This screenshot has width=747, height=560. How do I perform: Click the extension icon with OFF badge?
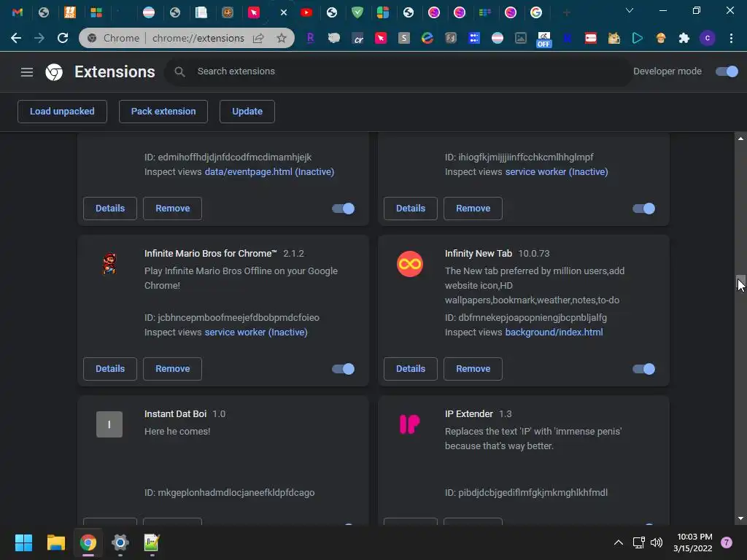[543, 39]
